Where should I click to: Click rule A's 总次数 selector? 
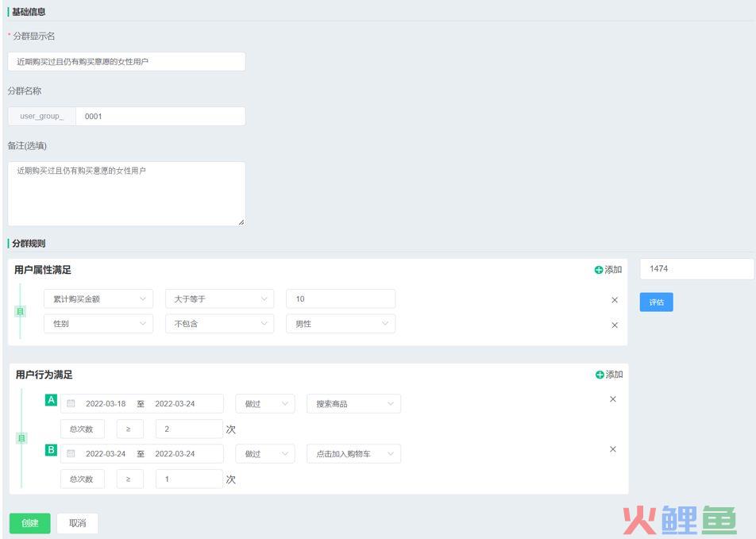[x=83, y=429]
